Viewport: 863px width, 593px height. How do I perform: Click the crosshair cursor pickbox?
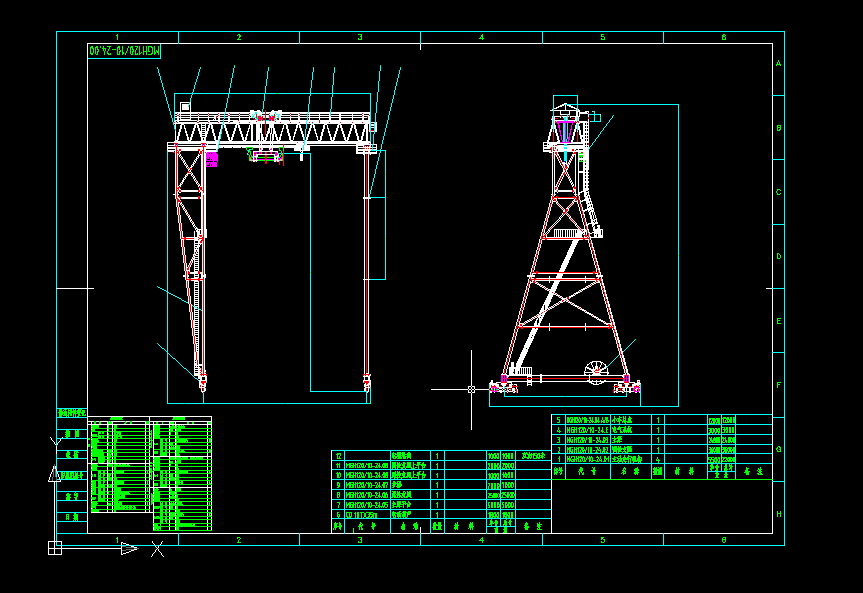coord(471,389)
